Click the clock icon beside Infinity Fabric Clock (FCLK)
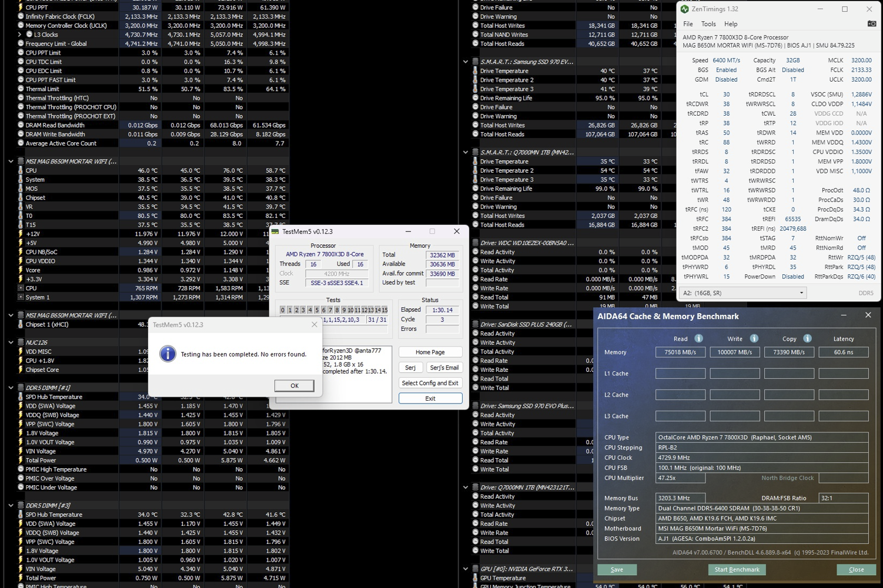The height and width of the screenshot is (588, 883). tap(21, 16)
